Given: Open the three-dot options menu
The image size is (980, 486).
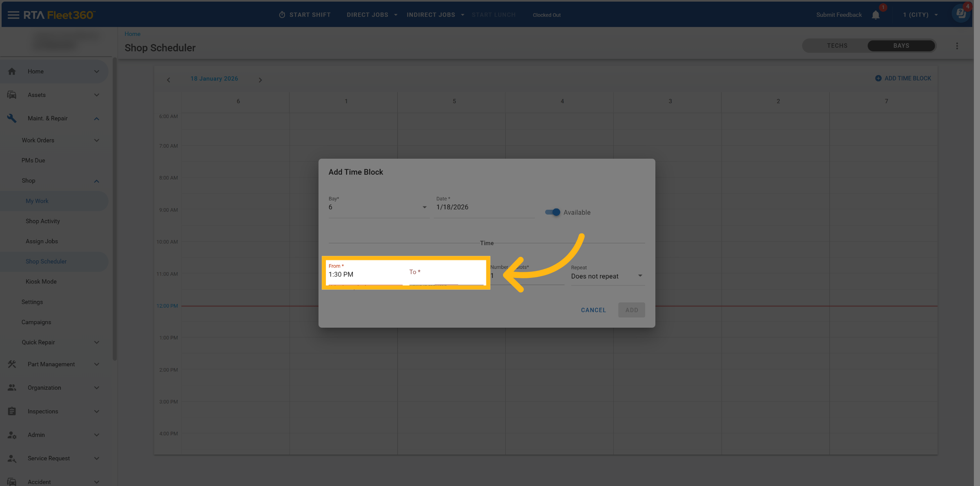Looking at the screenshot, I should point(957,46).
